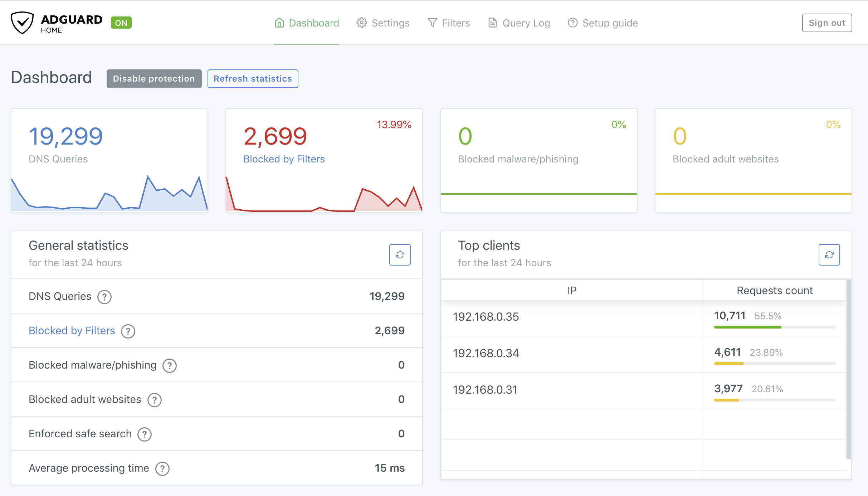Click the AdGuard Home shield logo
Image resolution: width=868 pixels, height=496 pixels.
pos(22,23)
